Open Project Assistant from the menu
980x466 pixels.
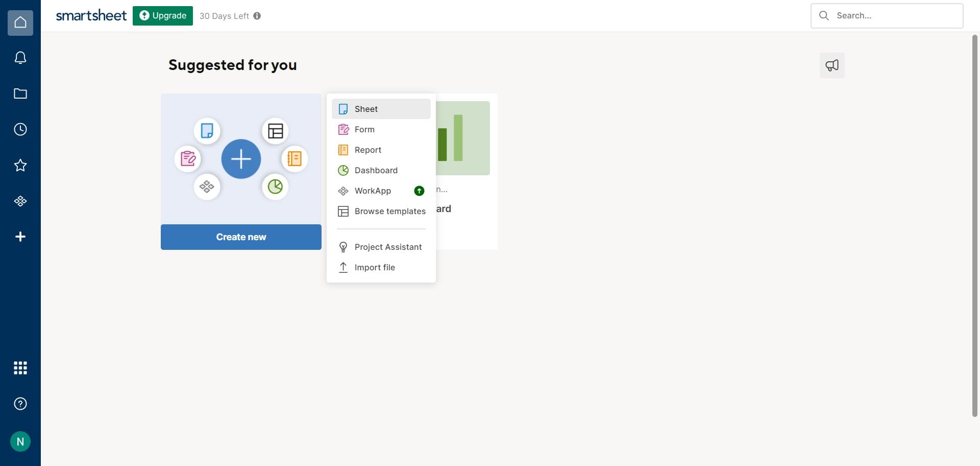(388, 247)
